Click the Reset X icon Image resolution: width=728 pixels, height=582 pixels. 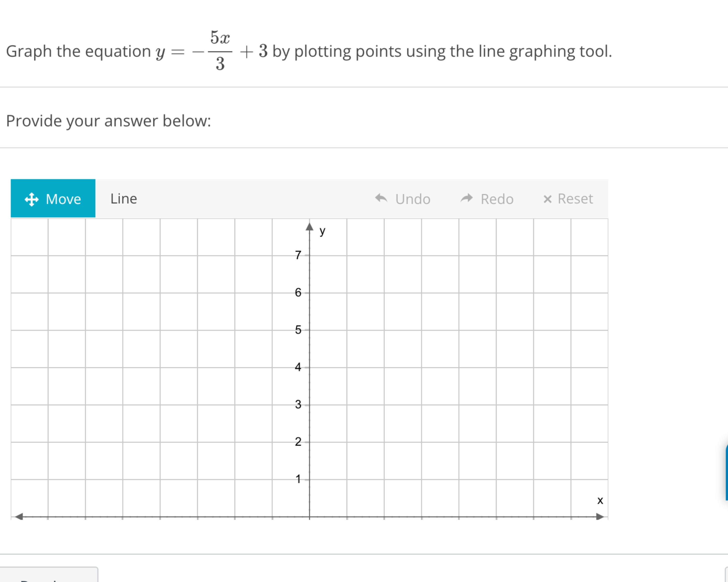click(x=548, y=199)
